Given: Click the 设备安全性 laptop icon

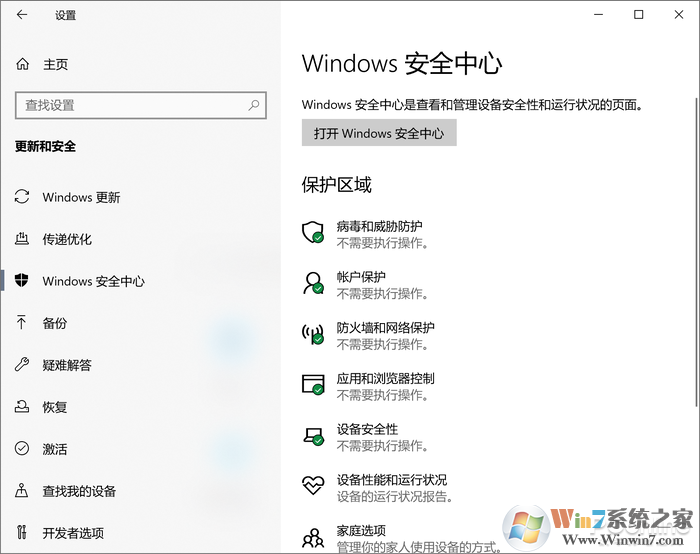Looking at the screenshot, I should point(313,436).
